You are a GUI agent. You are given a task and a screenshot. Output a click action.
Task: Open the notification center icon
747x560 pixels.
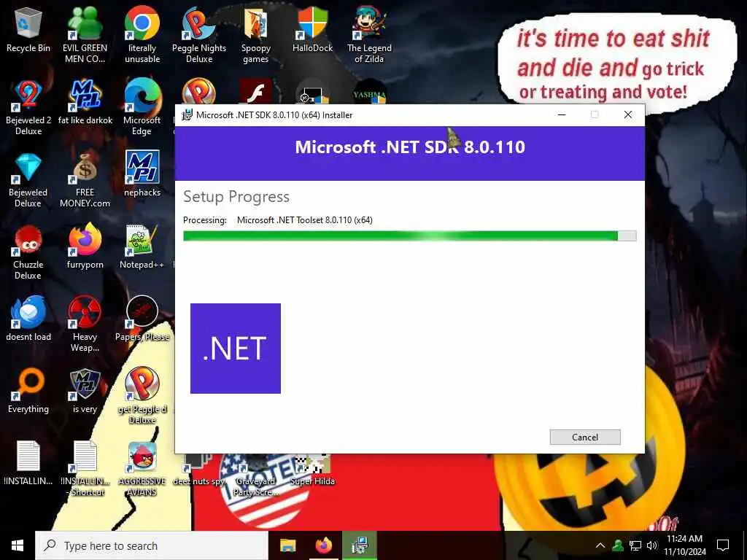[x=723, y=545]
